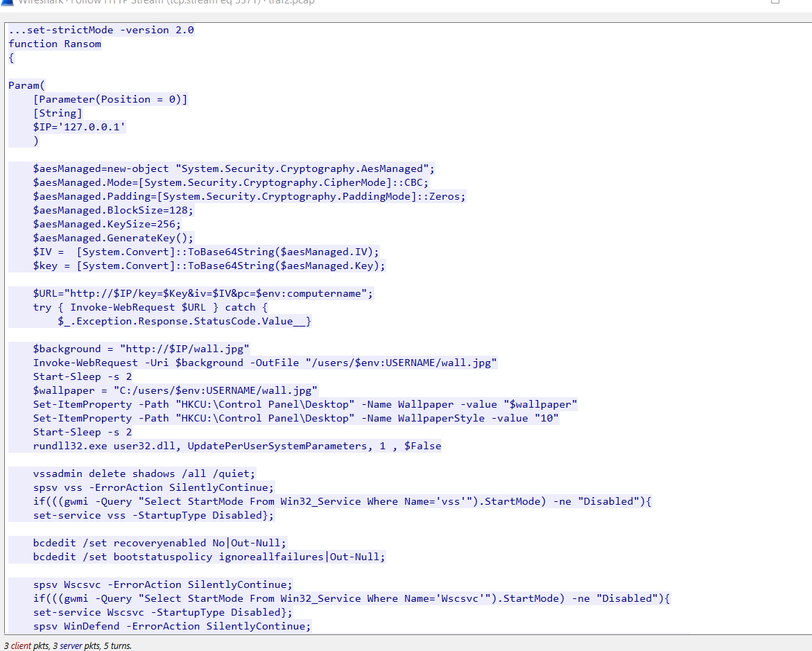The image size is (812, 651).
Task: Select the 'set-service Wscsvc -StartupType' line
Action: pyautogui.click(x=162, y=613)
